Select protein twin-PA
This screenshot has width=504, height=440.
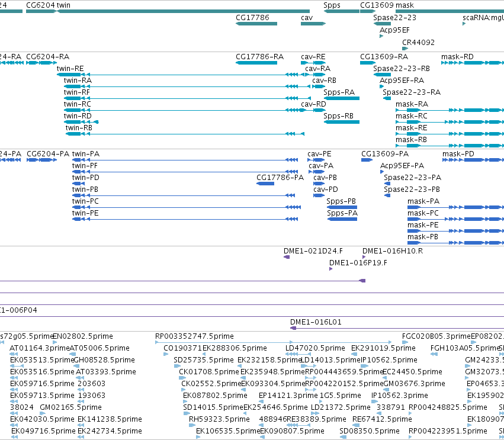pos(86,154)
